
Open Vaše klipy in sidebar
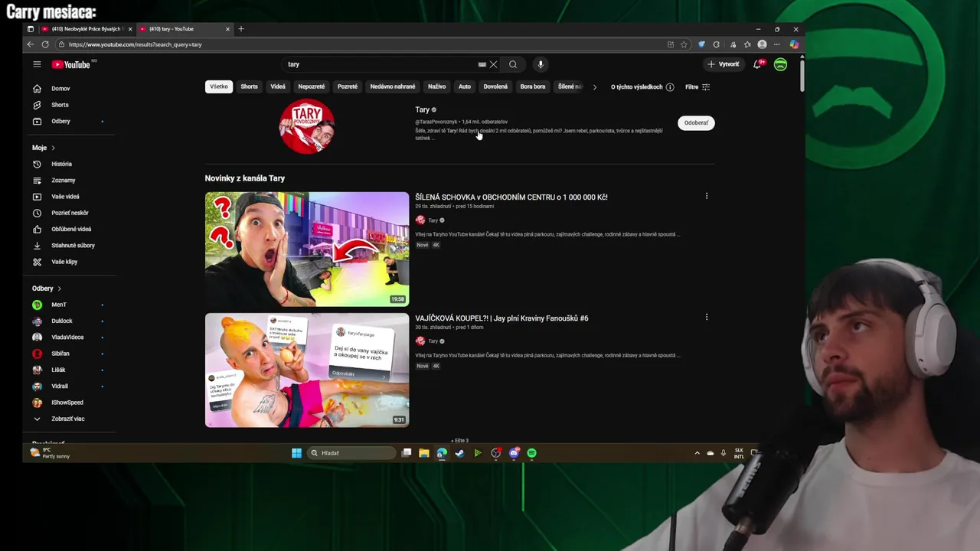[x=66, y=262]
